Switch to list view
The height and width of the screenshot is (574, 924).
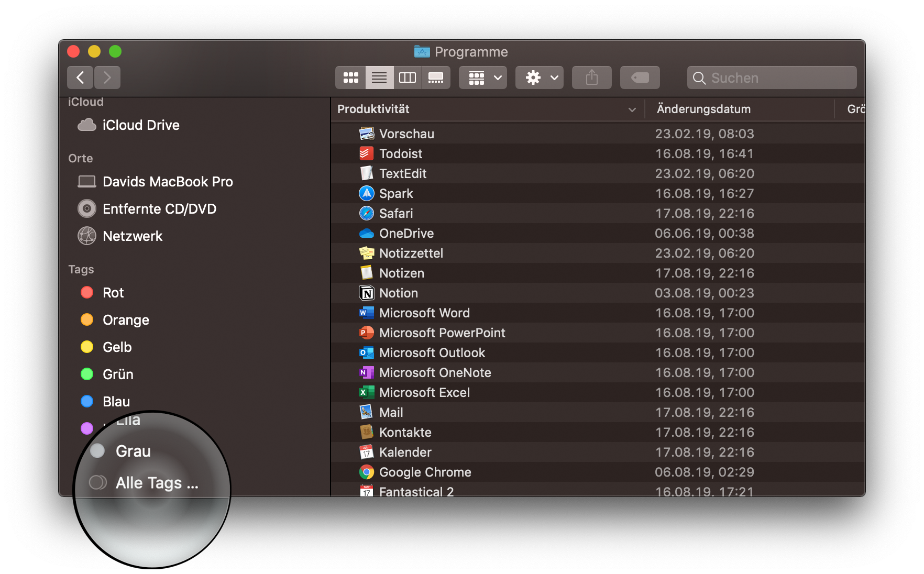(x=379, y=78)
